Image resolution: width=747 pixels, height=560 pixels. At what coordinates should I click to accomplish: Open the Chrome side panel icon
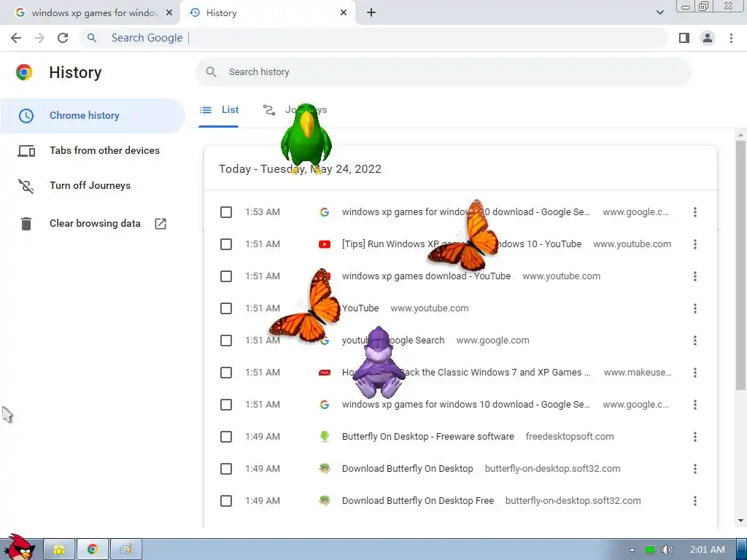684,38
